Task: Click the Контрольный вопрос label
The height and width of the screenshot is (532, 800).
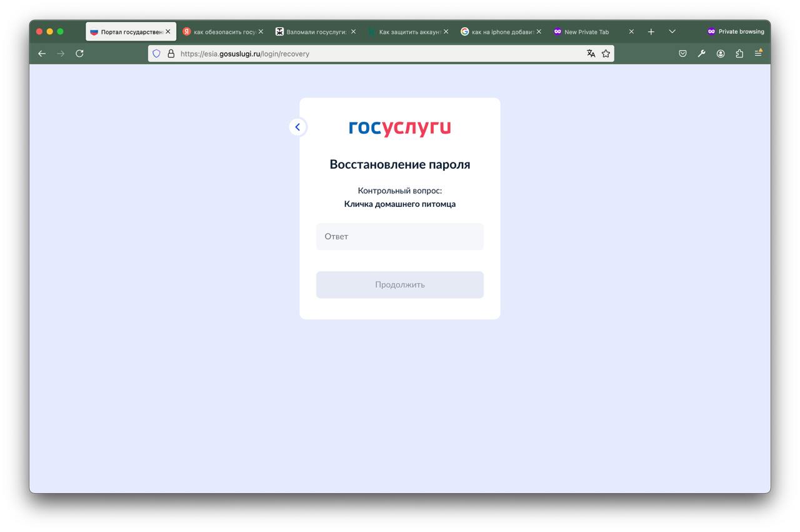Action: (400, 191)
